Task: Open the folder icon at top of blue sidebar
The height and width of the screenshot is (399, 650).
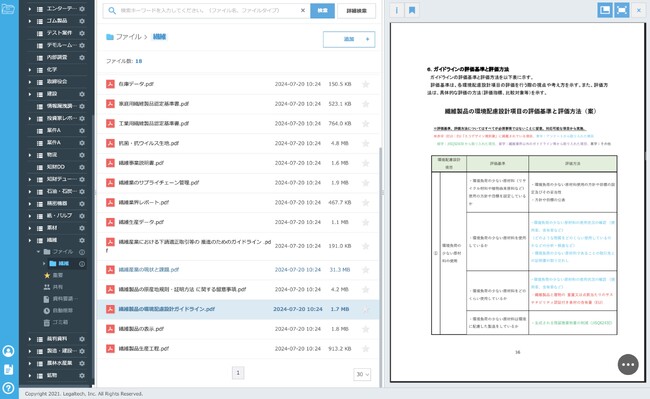Action: point(8,9)
